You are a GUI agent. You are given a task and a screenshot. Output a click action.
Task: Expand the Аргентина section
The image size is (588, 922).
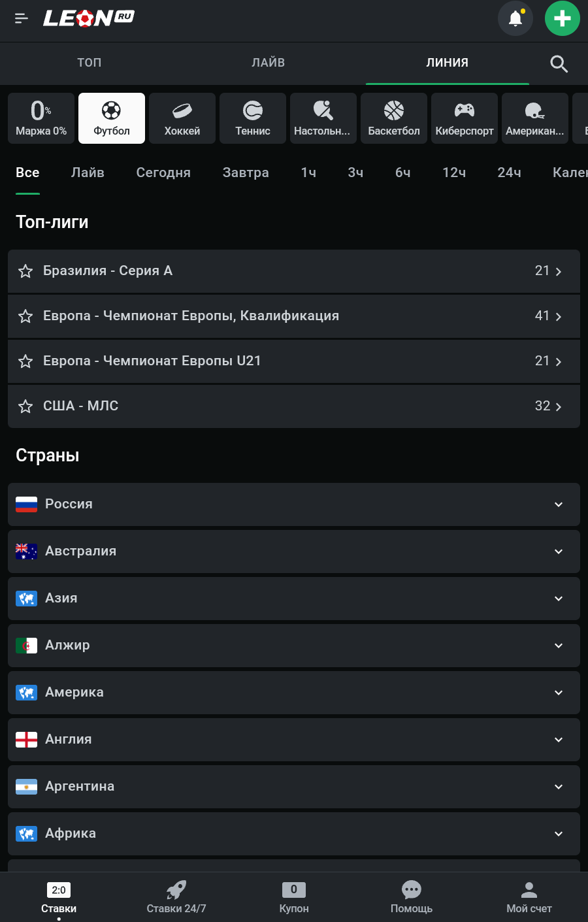(x=294, y=787)
